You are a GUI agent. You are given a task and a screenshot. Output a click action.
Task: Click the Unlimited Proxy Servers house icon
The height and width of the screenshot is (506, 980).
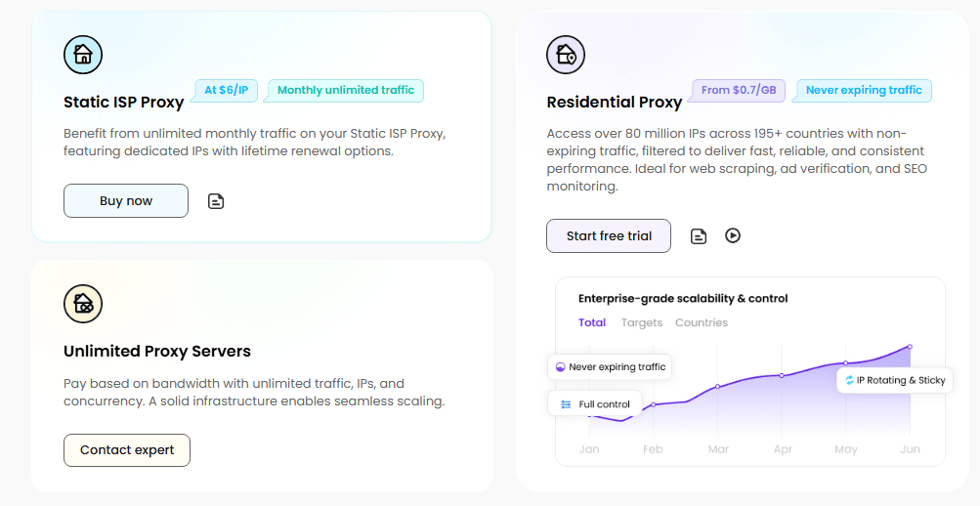point(83,304)
